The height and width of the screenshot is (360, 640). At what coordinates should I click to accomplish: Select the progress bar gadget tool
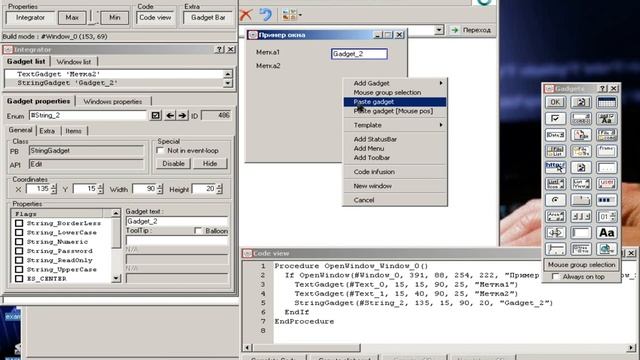[607, 200]
